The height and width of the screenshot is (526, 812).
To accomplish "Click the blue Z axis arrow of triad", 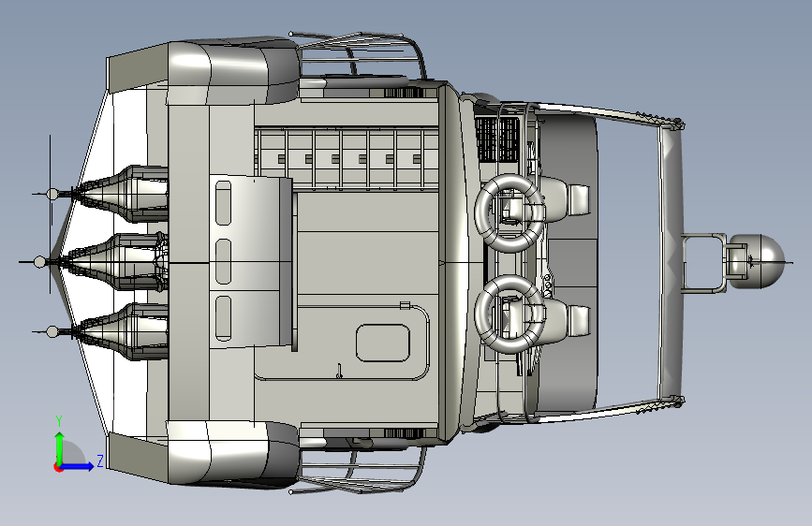I will [78, 466].
